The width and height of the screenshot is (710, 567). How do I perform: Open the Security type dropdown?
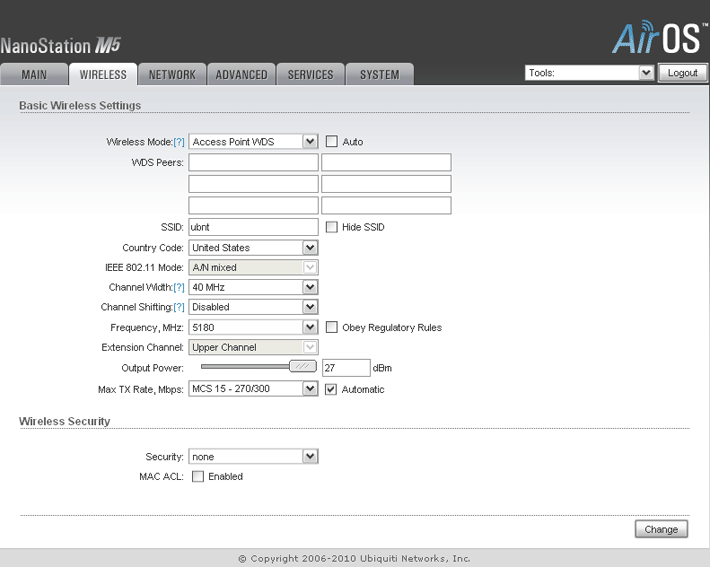(x=253, y=457)
